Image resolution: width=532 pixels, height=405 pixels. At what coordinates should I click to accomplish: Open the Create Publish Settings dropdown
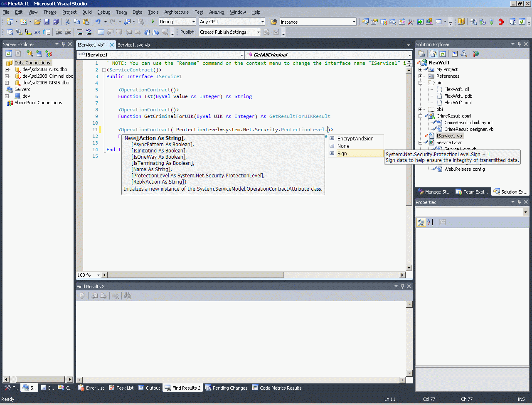pos(258,32)
